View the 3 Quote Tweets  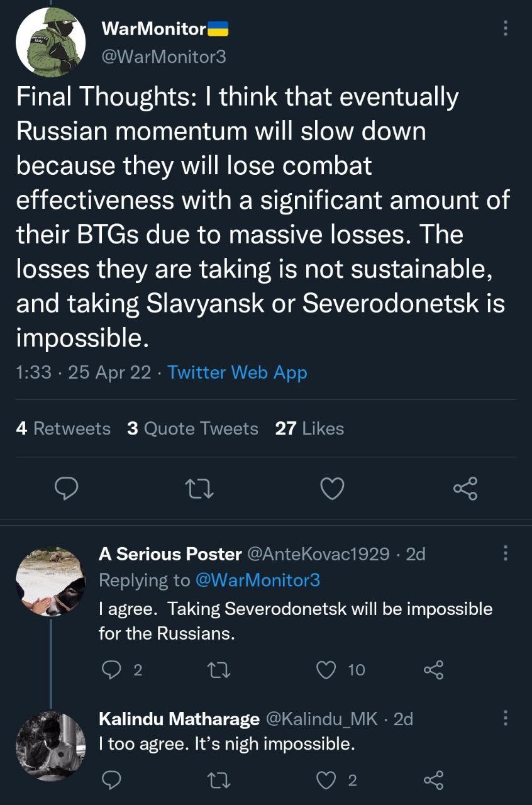click(x=192, y=429)
